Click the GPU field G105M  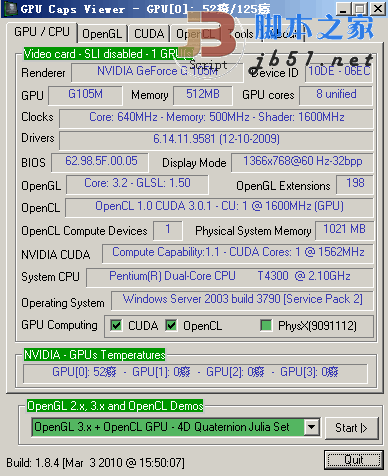coord(85,95)
